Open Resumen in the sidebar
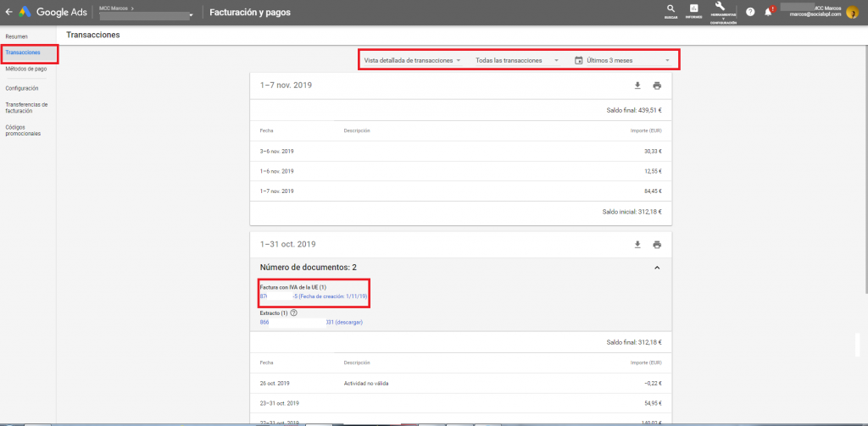 tap(17, 36)
